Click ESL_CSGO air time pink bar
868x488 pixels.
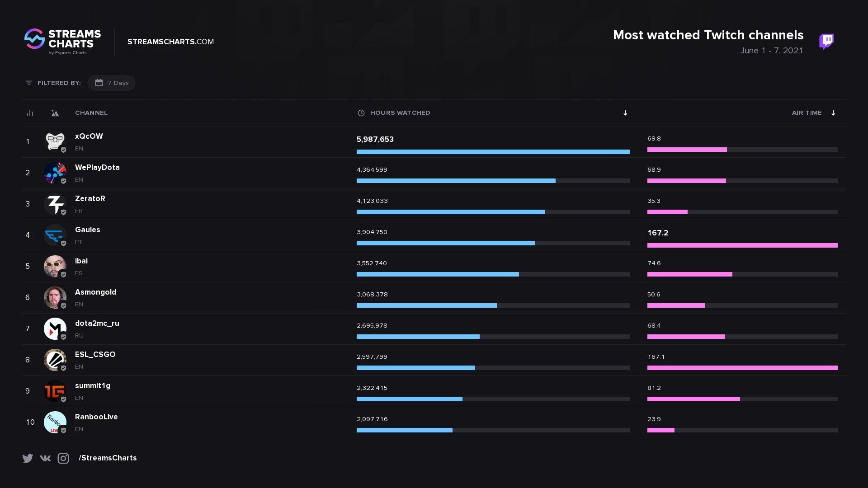pyautogui.click(x=742, y=368)
